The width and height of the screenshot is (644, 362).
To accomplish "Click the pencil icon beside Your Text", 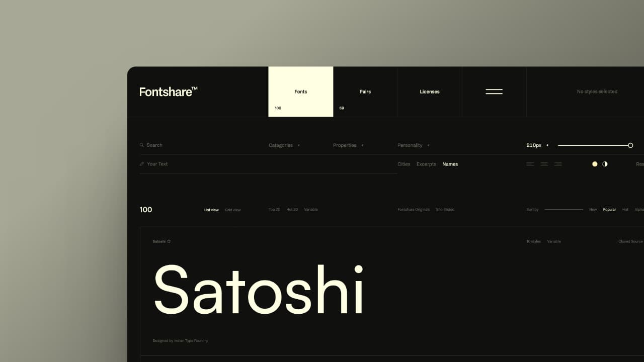I will coord(142,164).
